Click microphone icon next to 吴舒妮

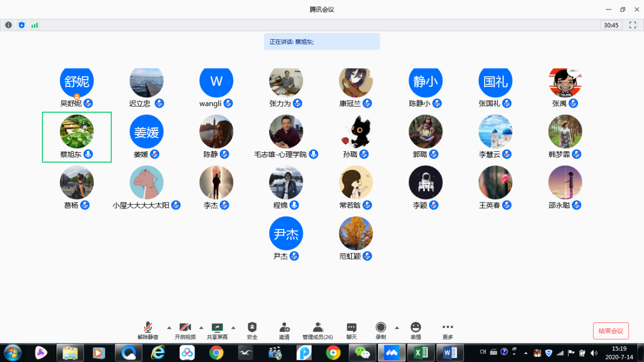(x=88, y=103)
